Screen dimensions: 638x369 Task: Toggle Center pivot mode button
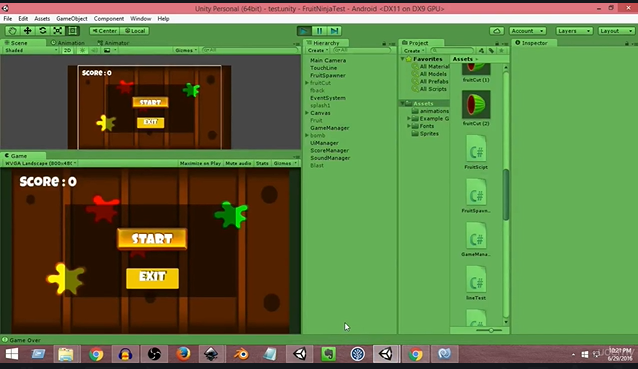(105, 31)
